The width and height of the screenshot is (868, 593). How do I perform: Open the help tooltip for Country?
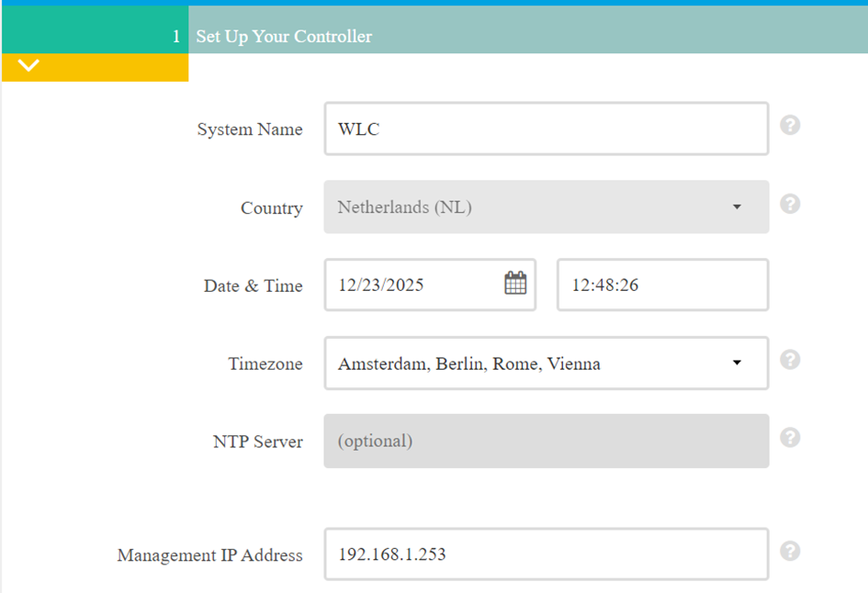click(x=790, y=204)
